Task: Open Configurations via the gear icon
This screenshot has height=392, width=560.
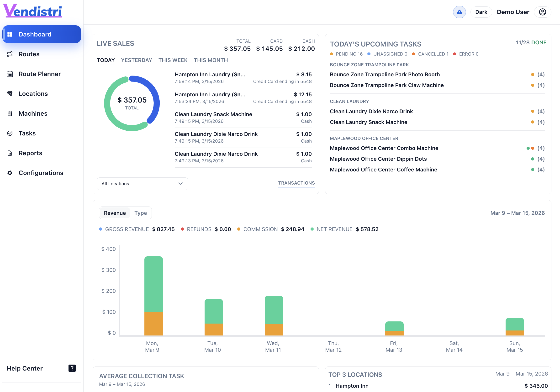Action: [x=10, y=173]
